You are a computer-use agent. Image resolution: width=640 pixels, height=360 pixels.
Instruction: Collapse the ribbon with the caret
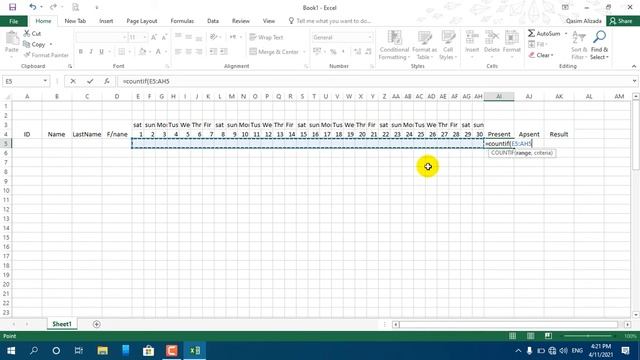point(634,66)
